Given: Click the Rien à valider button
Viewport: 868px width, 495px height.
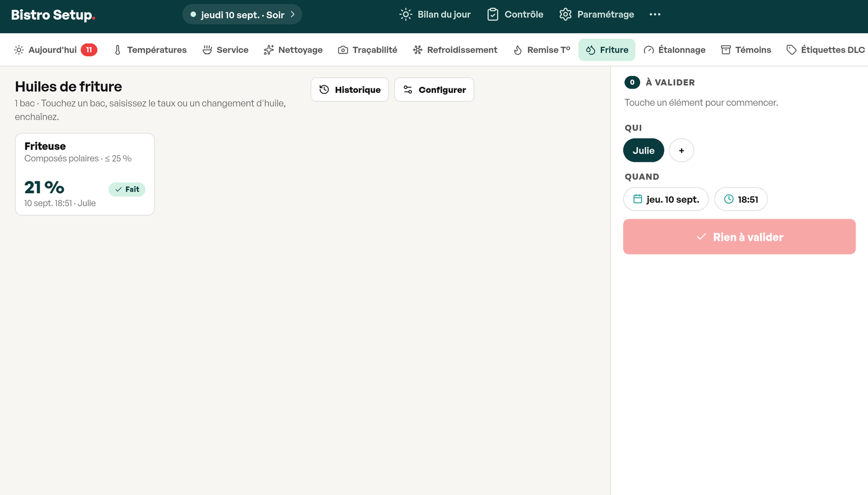Looking at the screenshot, I should [x=739, y=237].
